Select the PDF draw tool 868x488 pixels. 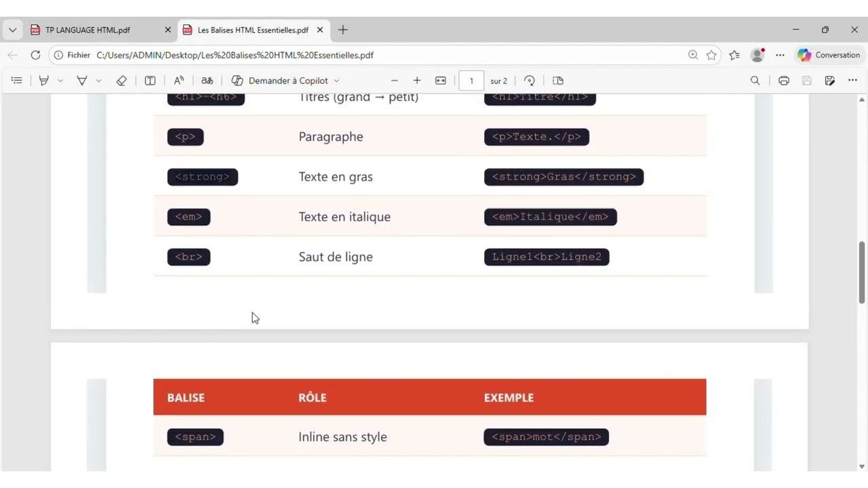(82, 81)
